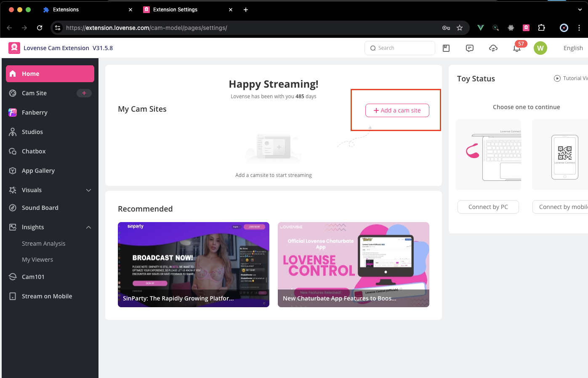588x378 pixels.
Task: Click inside the Search input field
Action: pos(400,48)
